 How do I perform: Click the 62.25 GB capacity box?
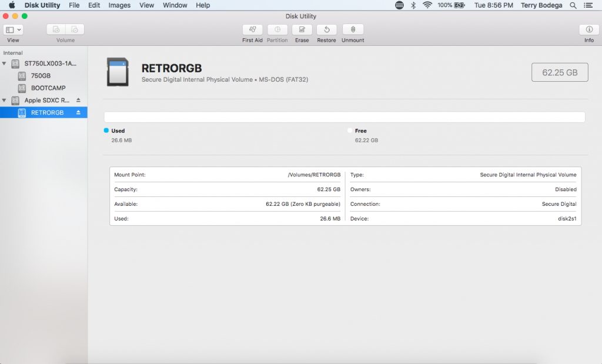point(559,72)
